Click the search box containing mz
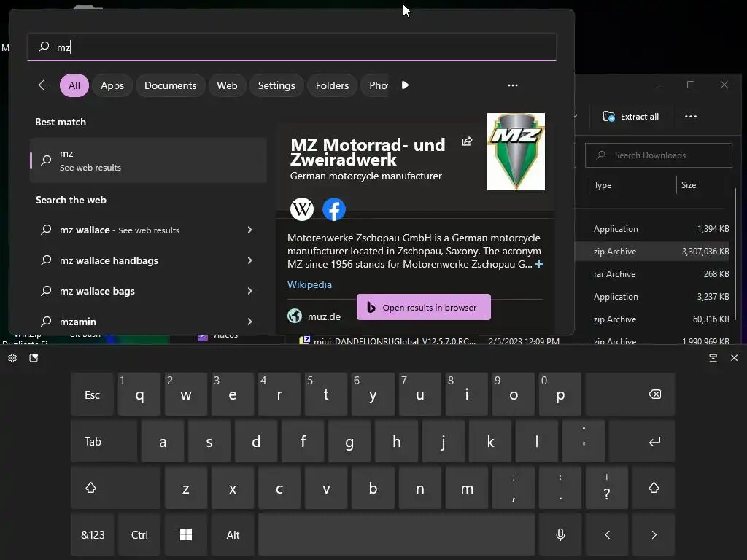Viewport: 747px width, 560px height. 292,47
